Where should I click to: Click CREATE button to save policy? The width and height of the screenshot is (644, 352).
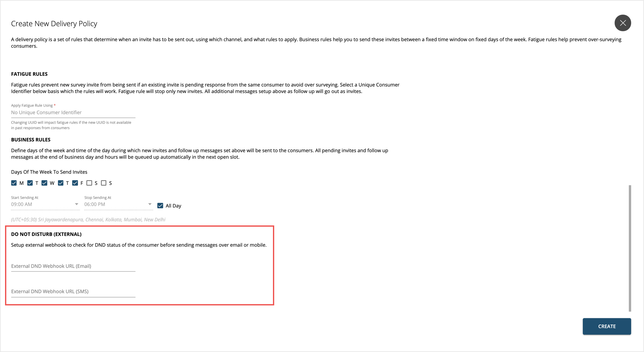607,326
